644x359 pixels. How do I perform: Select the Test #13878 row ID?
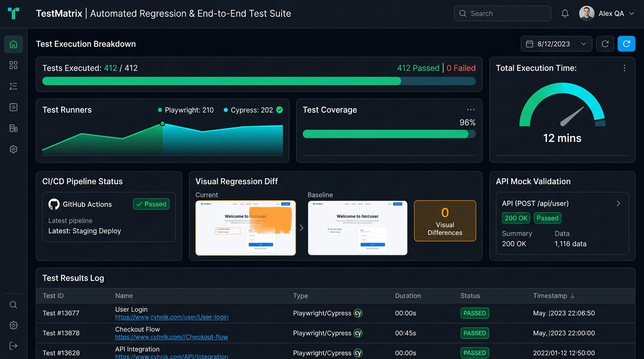click(61, 333)
